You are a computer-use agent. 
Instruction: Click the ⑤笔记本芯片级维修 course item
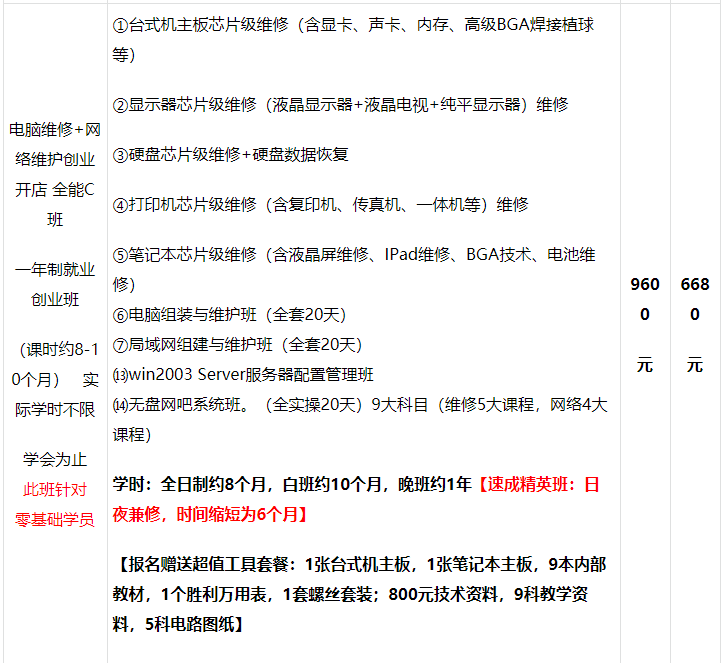355,254
